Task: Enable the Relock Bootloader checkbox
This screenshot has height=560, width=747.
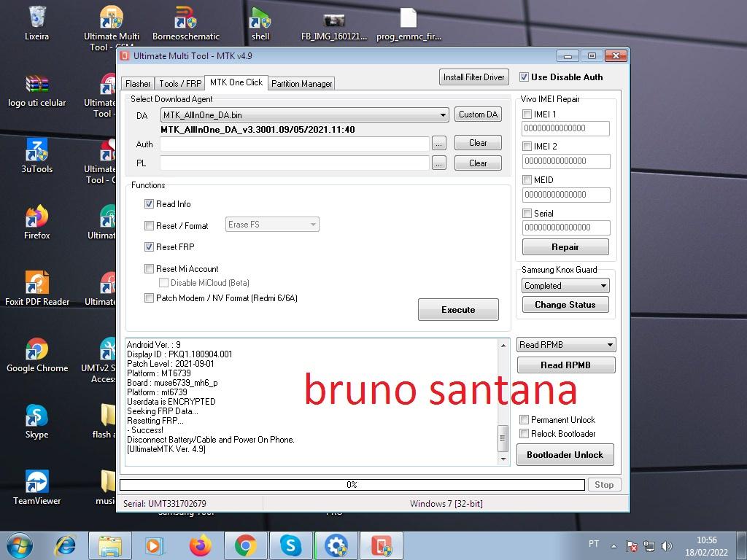Action: [524, 433]
